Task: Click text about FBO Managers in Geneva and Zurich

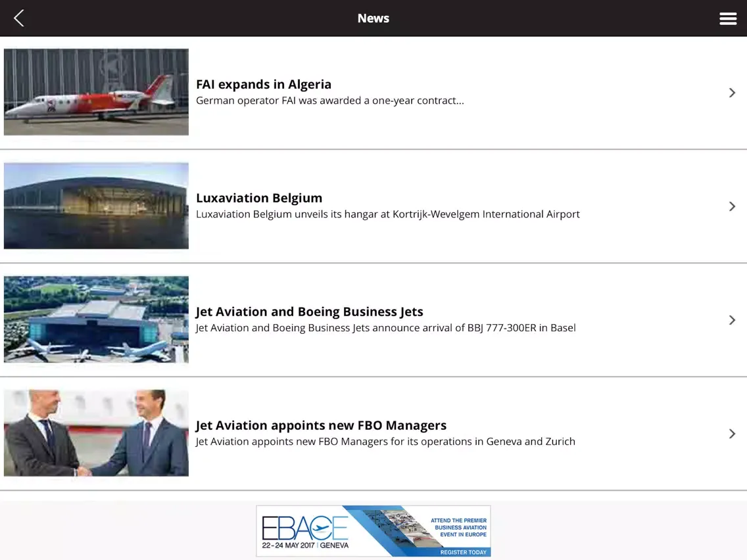Action: pos(385,442)
